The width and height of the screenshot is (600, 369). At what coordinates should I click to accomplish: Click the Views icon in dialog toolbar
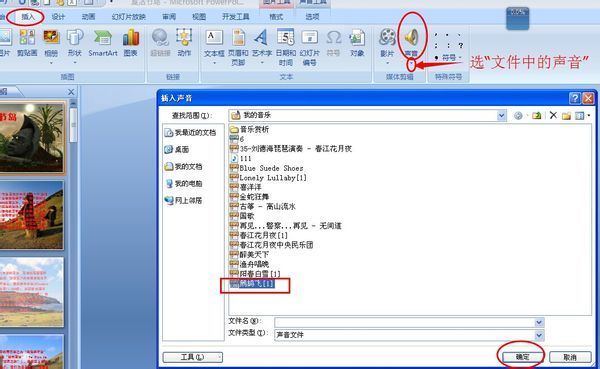click(x=579, y=116)
